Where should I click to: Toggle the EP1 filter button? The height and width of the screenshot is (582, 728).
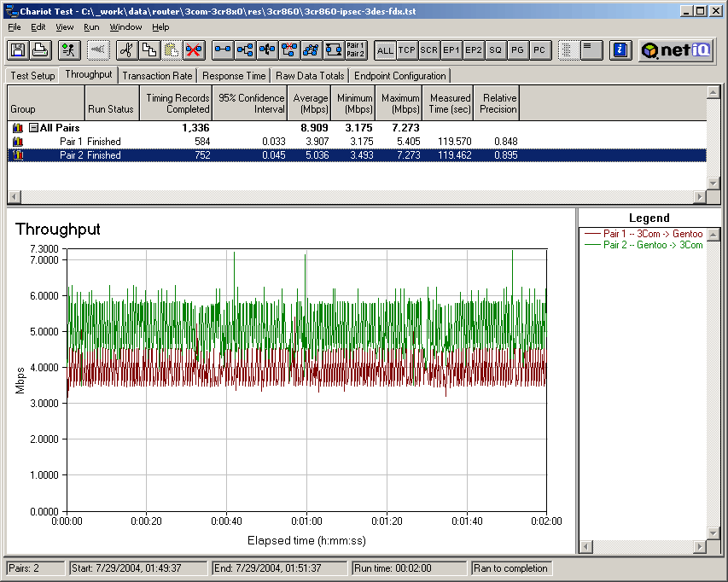[x=451, y=50]
